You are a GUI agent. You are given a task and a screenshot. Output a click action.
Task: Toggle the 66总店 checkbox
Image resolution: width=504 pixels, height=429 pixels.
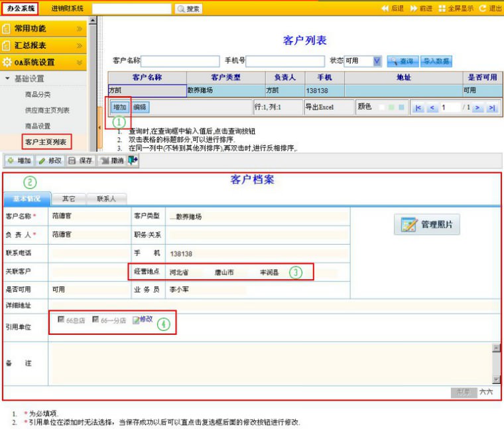tap(62, 320)
